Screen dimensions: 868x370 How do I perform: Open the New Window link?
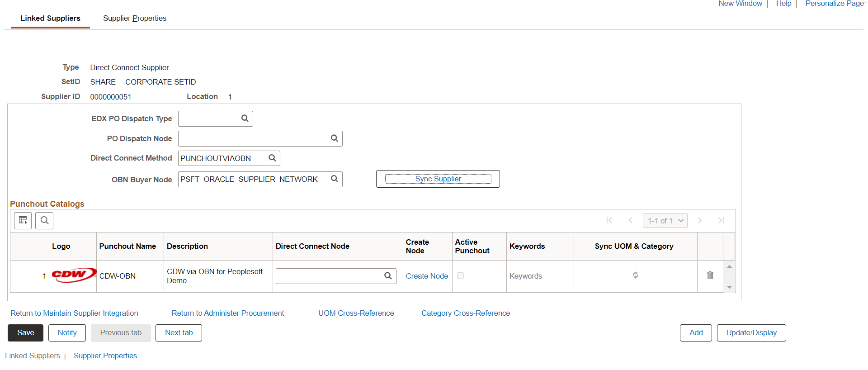[x=741, y=4]
